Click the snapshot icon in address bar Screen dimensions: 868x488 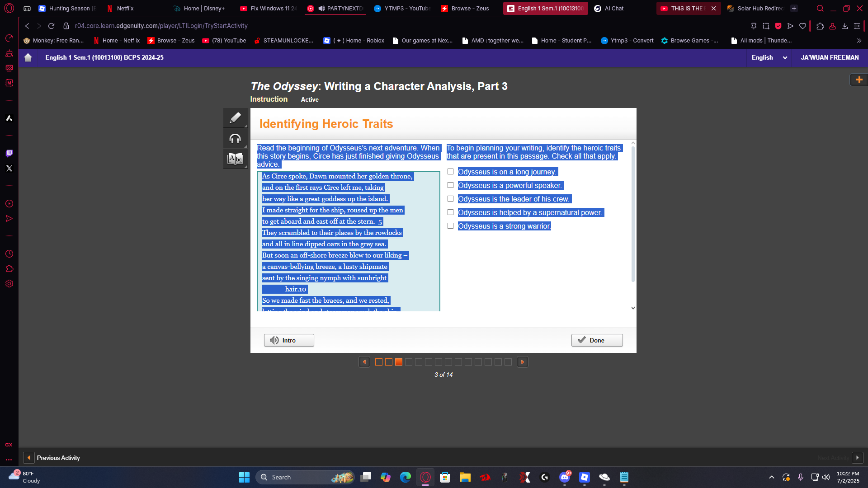tap(766, 26)
